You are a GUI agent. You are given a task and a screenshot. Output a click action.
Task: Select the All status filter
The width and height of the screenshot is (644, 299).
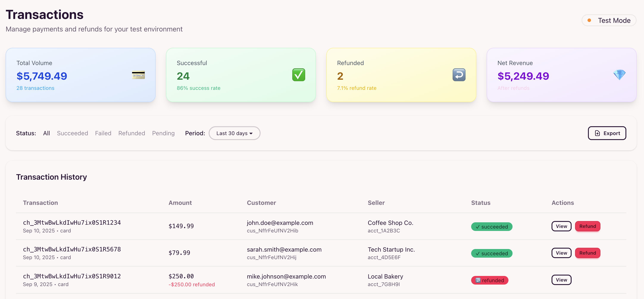click(46, 133)
